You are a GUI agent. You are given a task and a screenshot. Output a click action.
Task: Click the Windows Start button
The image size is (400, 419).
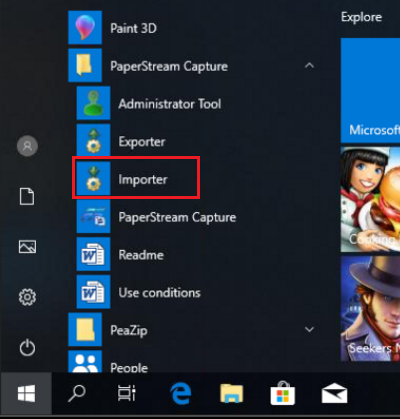[x=26, y=393]
